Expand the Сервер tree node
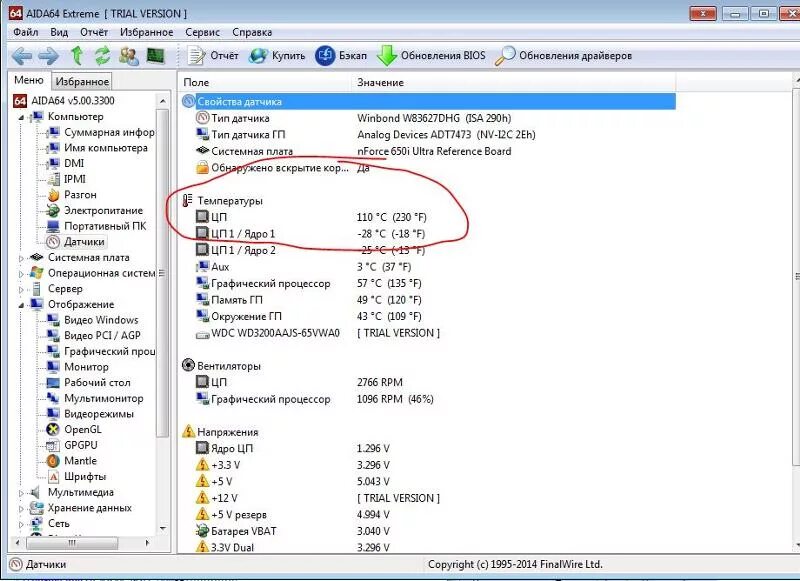800x581 pixels. point(21,290)
